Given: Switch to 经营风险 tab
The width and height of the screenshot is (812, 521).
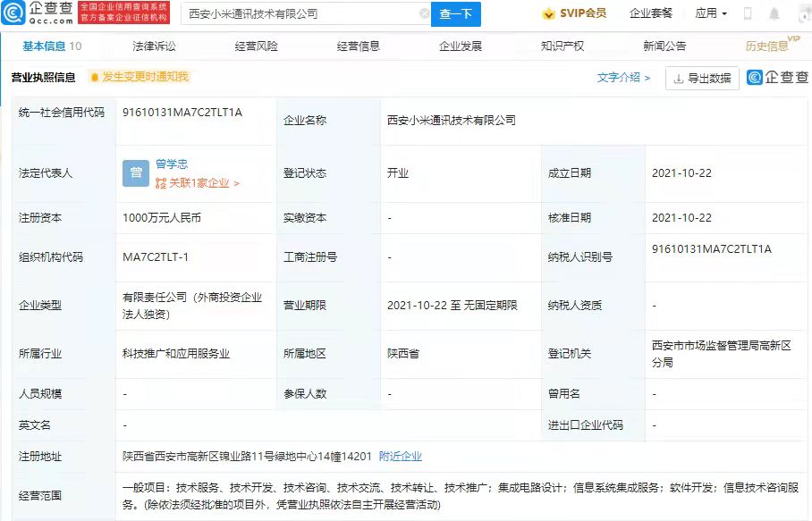Looking at the screenshot, I should click(x=256, y=46).
